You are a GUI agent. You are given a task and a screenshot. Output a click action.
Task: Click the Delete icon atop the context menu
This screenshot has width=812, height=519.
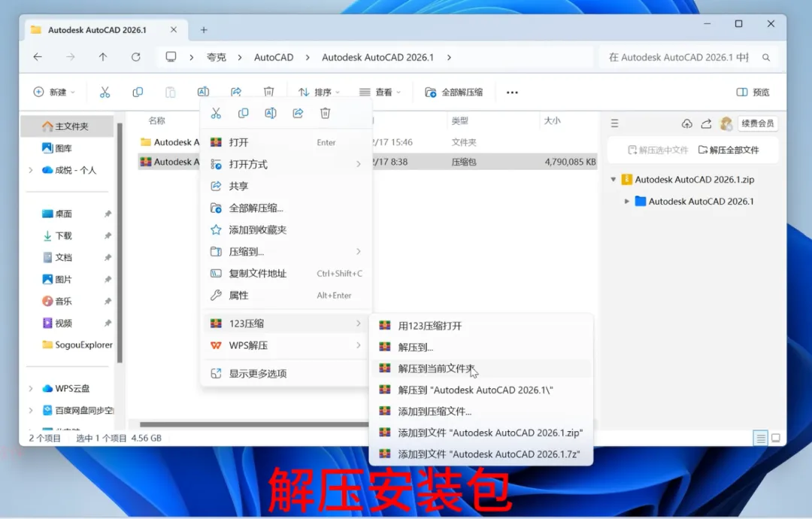pyautogui.click(x=325, y=113)
